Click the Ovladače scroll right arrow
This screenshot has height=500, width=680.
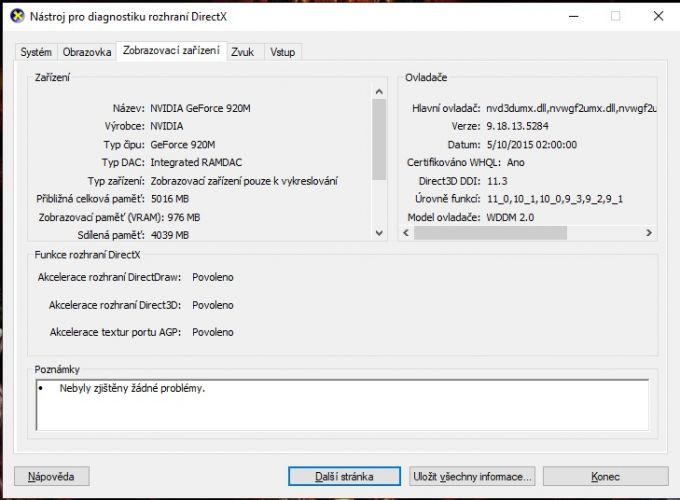pos(649,232)
